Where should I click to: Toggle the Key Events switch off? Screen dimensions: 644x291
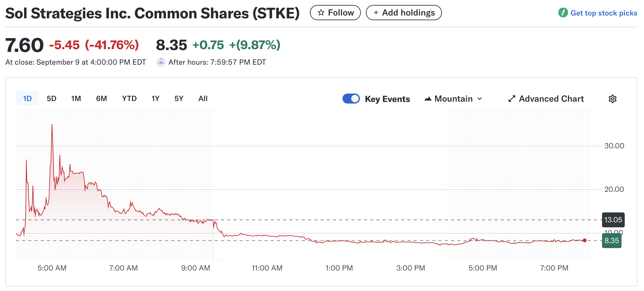351,99
